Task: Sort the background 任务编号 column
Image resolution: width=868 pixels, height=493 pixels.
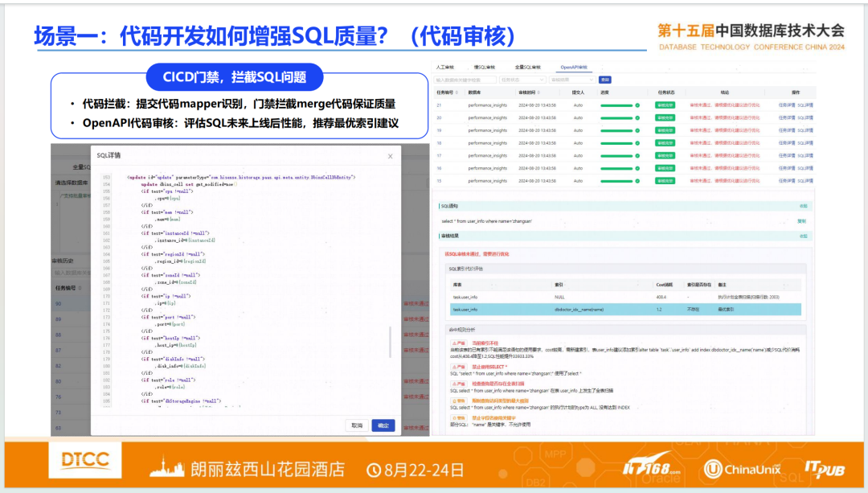Action: coord(80,288)
